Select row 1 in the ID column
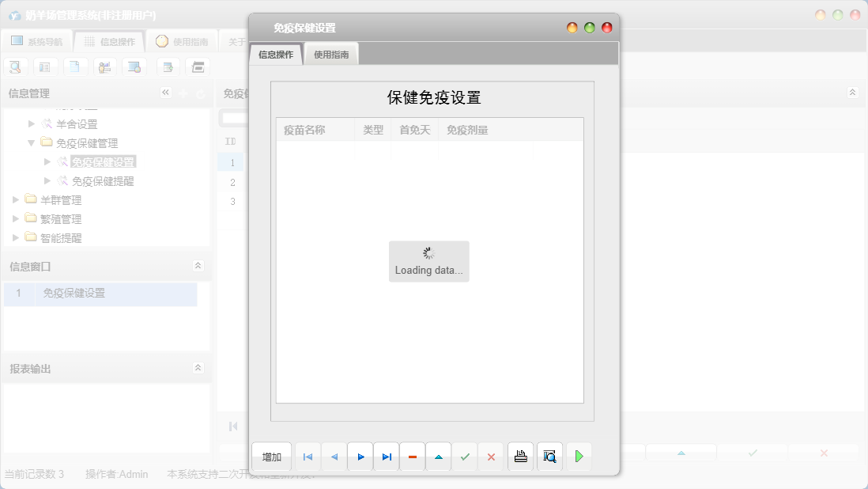 coord(231,162)
